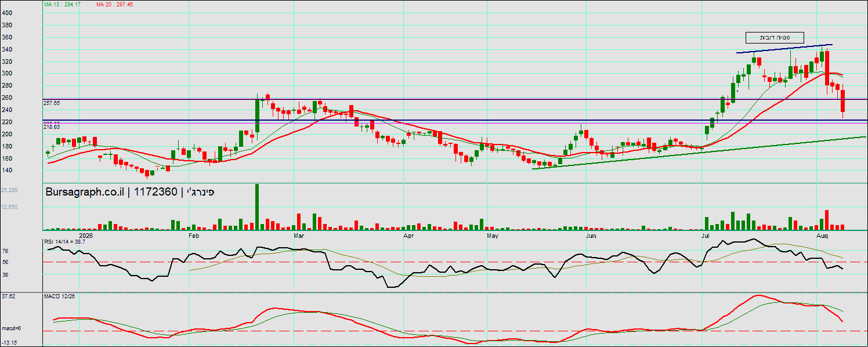
Task: Select the Aug month marker on timeline
Action: tap(822, 236)
